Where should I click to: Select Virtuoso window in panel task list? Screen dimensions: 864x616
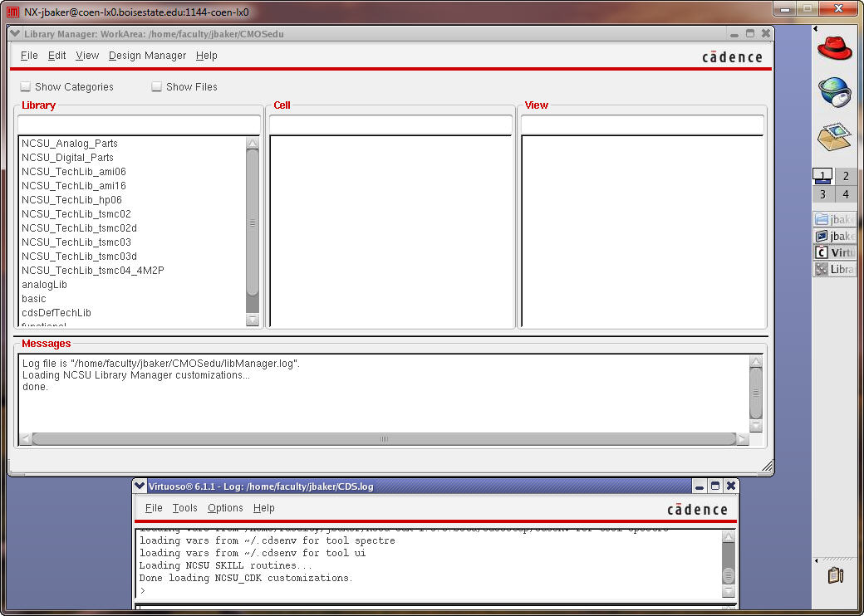(835, 252)
